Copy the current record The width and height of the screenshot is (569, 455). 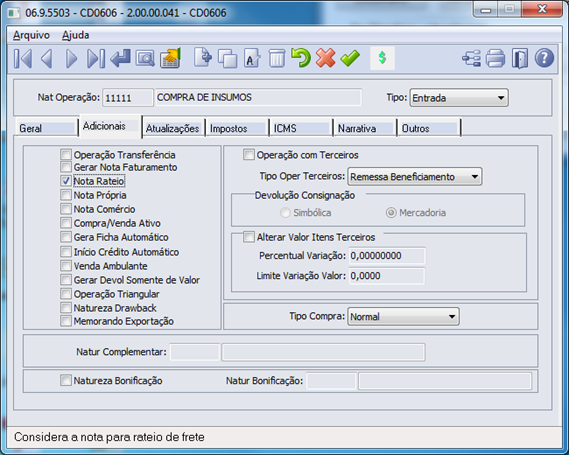click(x=228, y=58)
